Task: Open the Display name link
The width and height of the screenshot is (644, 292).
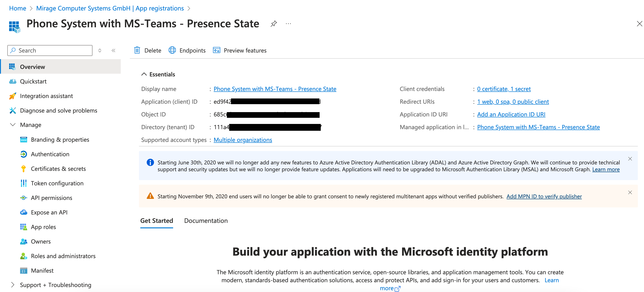Action: (275, 89)
